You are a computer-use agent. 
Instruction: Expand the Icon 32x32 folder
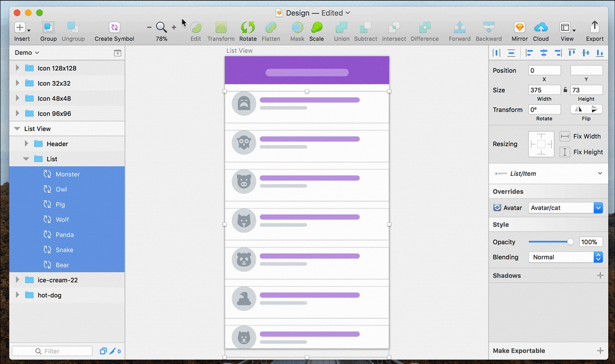tap(17, 83)
